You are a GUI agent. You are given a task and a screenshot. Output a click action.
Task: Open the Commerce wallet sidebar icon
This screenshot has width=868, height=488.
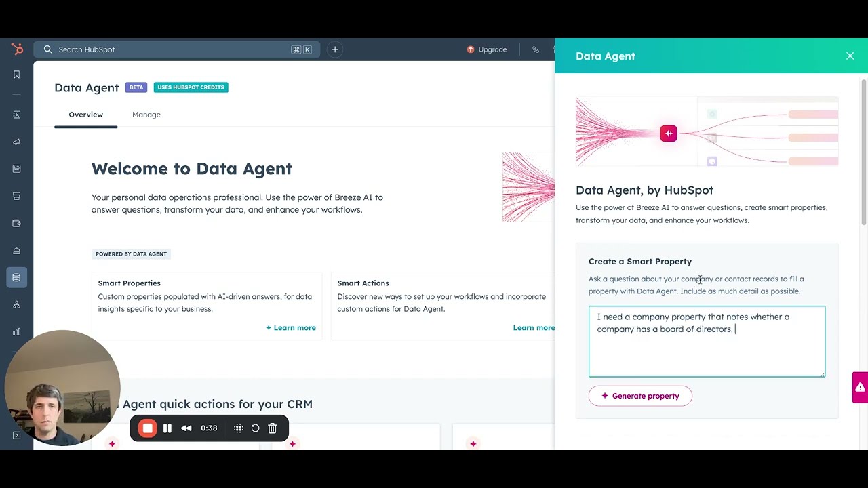[x=17, y=223]
